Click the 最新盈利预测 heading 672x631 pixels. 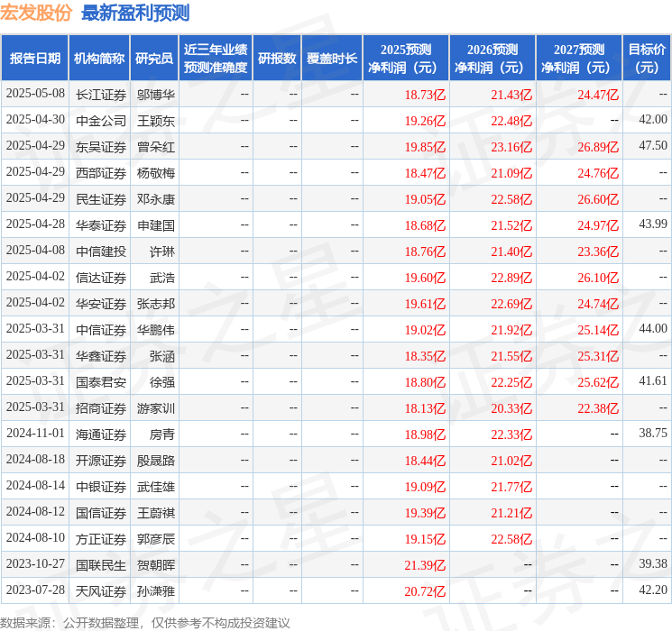click(x=135, y=14)
